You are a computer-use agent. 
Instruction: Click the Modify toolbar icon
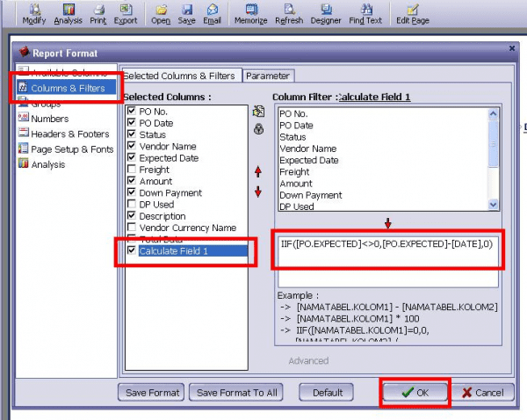pos(33,13)
